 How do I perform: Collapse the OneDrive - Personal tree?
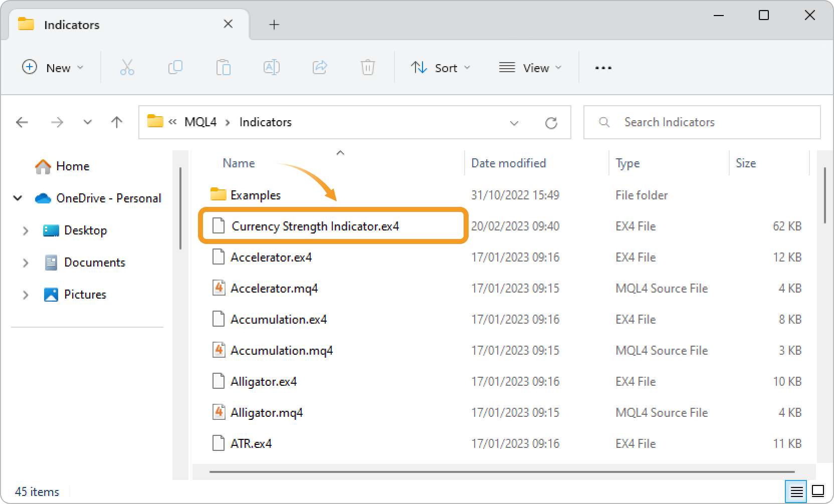[18, 198]
